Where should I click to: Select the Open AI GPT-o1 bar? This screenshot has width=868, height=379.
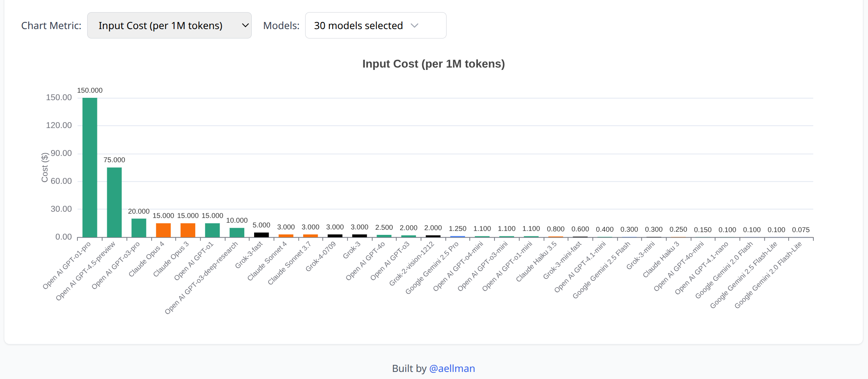click(212, 231)
